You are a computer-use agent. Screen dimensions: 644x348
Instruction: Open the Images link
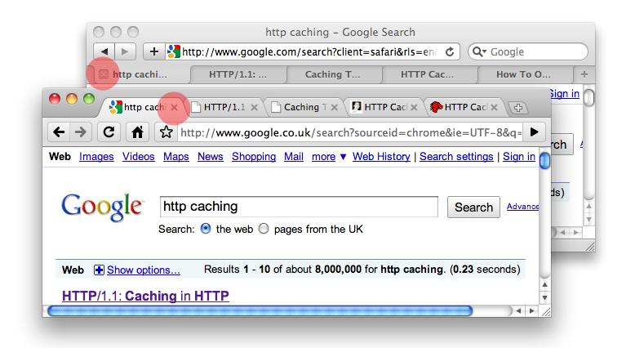(96, 157)
